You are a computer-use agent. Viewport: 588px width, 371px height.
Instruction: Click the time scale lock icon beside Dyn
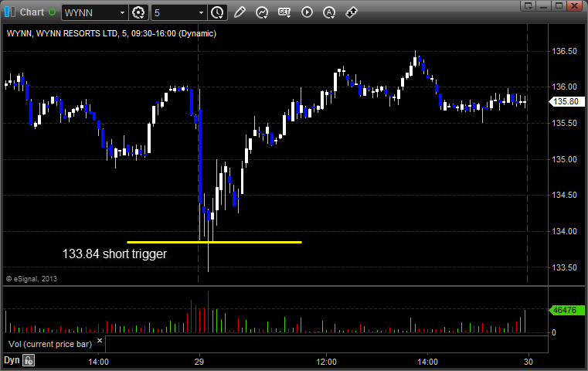tap(29, 360)
